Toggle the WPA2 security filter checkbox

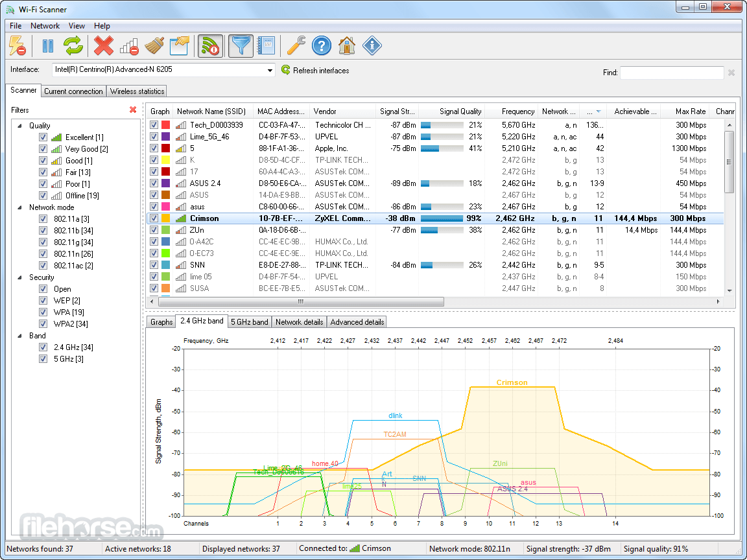43,324
